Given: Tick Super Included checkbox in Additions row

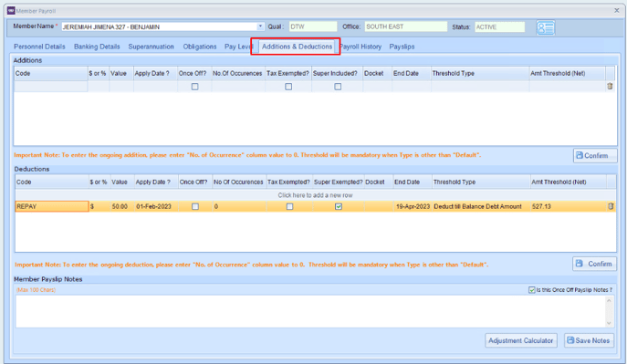Looking at the screenshot, I should pos(338,87).
